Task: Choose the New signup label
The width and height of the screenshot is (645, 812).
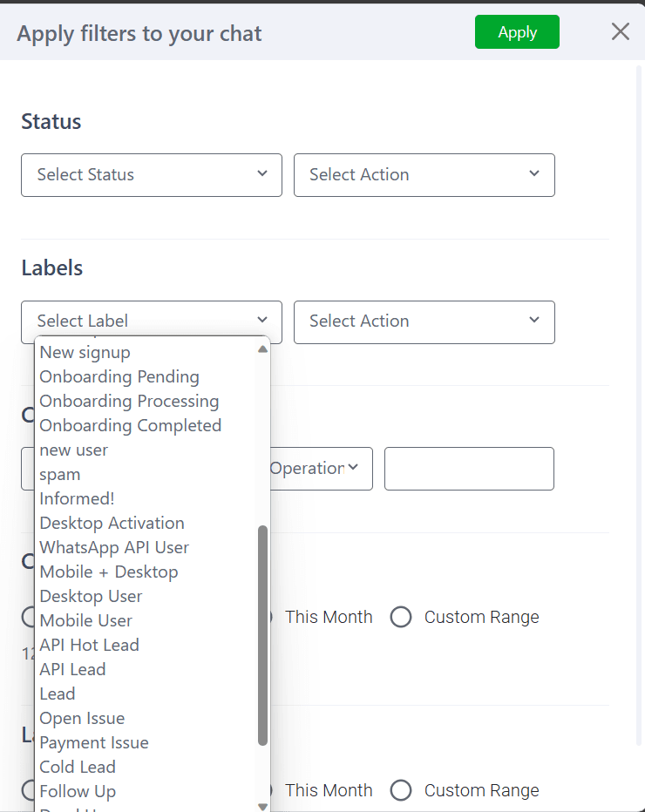Action: 85,353
